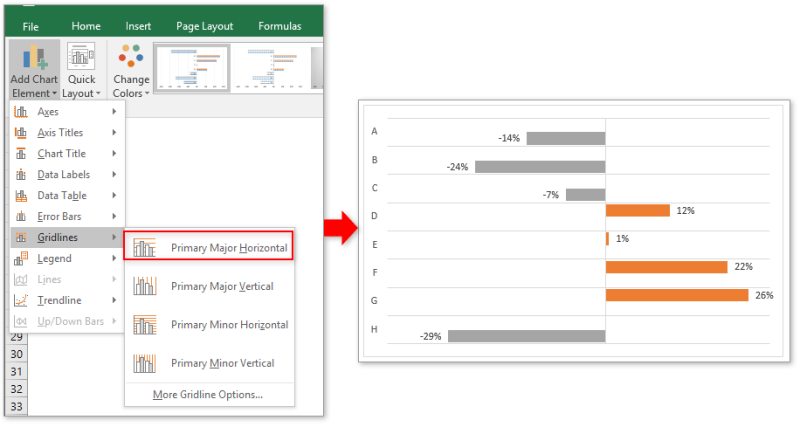Select row header 30

coord(16,354)
